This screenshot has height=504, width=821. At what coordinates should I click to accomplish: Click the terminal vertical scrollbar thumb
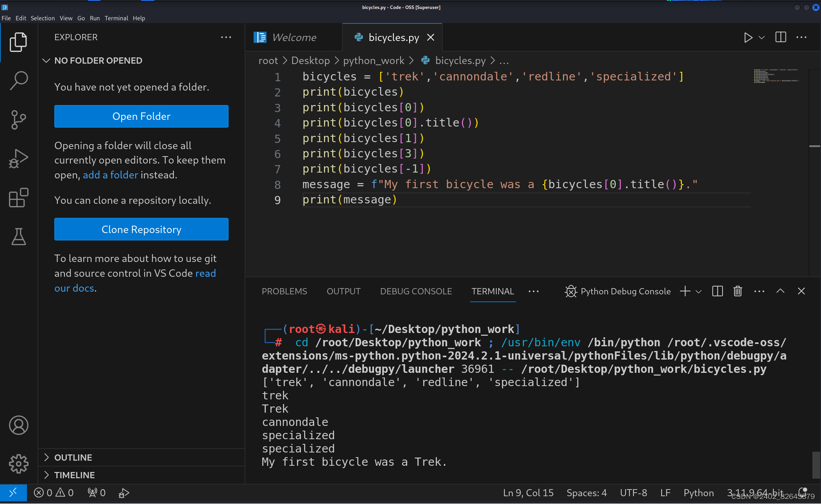816,465
